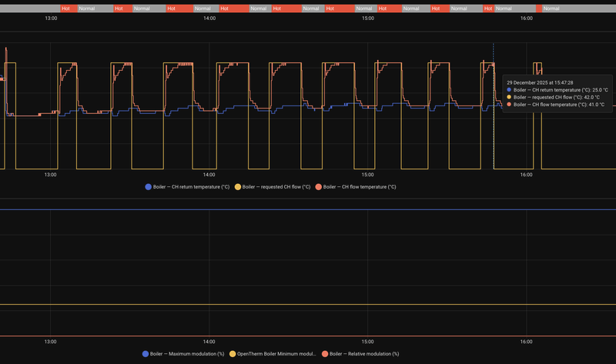This screenshot has width=616, height=364.
Task: Select the last Normal segment after 16:00
Action: point(579,8)
